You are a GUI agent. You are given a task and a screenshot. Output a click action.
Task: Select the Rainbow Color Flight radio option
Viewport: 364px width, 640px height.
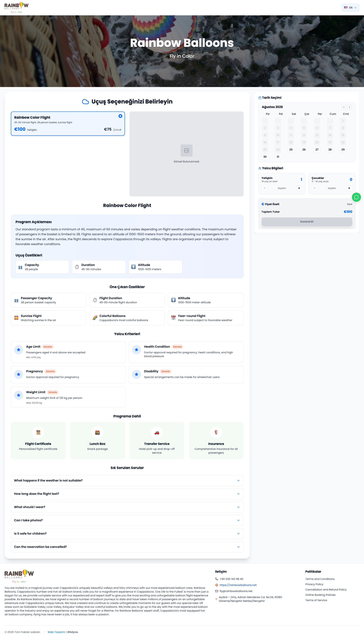[x=121, y=116]
